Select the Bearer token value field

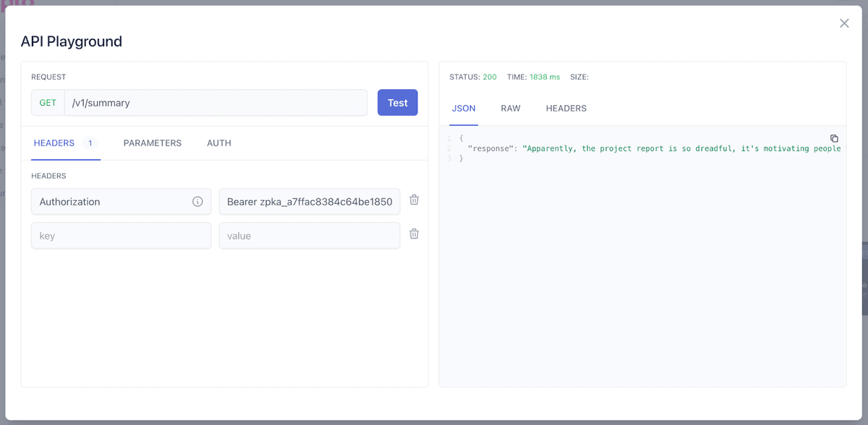(309, 201)
